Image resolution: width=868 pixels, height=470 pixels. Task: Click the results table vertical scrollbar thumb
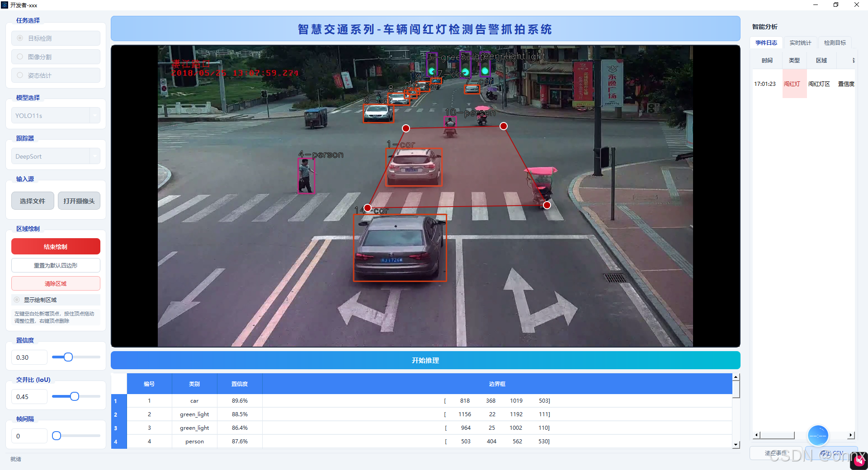[736, 389]
